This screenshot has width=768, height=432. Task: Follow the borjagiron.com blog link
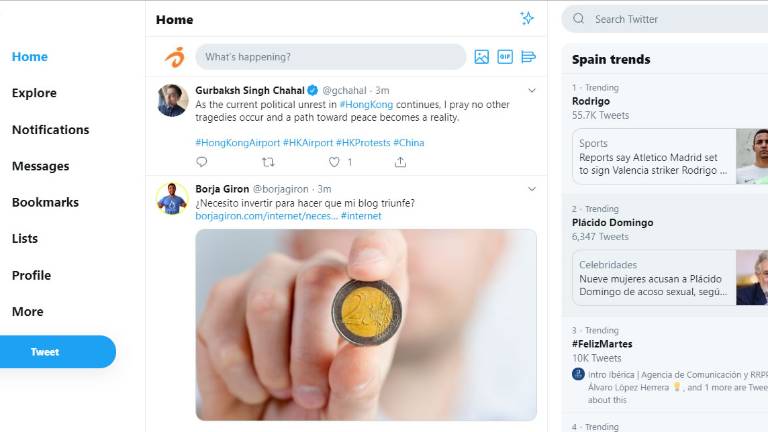point(265,216)
